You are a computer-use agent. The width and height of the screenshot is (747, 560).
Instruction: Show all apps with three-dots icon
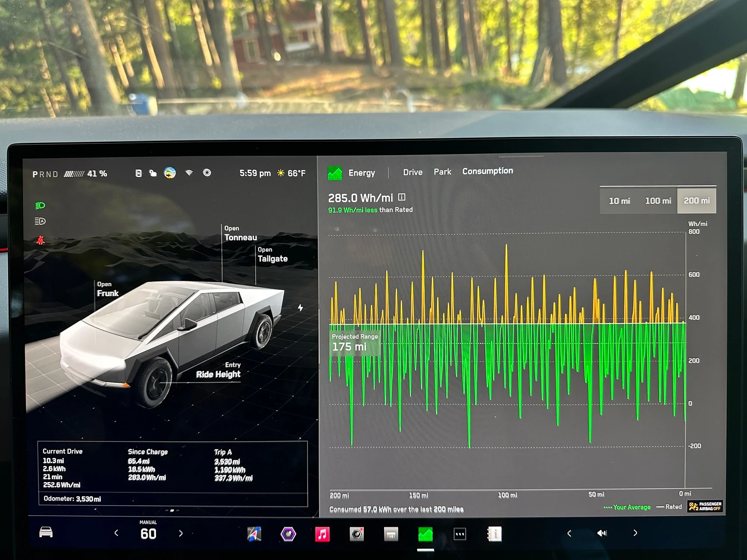click(460, 534)
